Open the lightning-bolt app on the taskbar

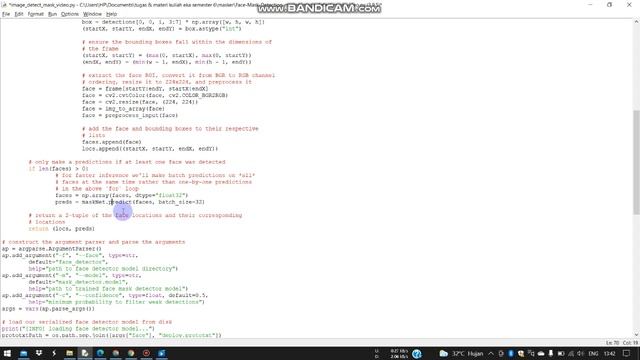(54, 353)
